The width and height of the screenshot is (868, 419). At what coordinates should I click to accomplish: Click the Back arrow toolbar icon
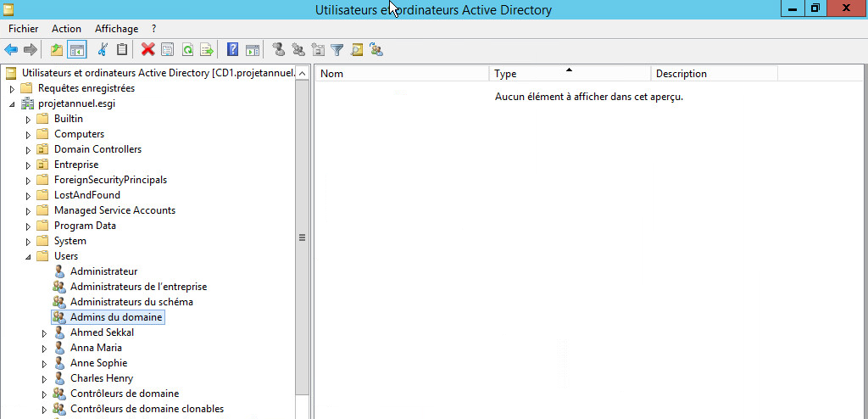[11, 50]
